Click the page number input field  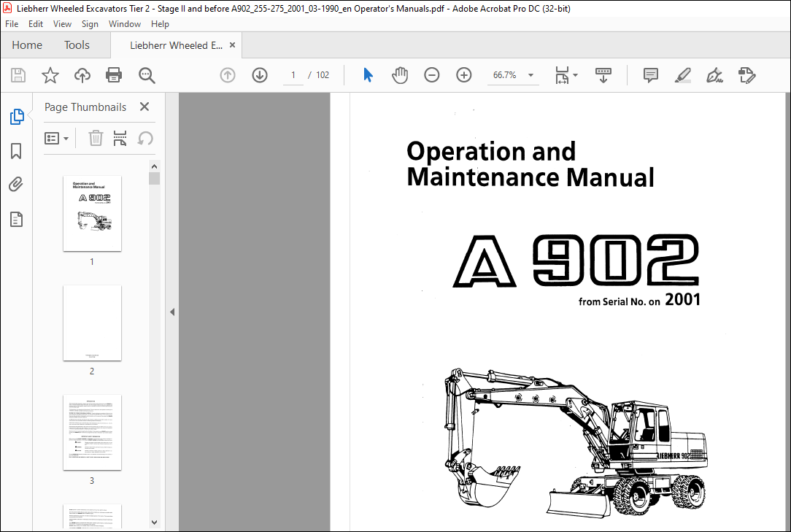(x=293, y=75)
